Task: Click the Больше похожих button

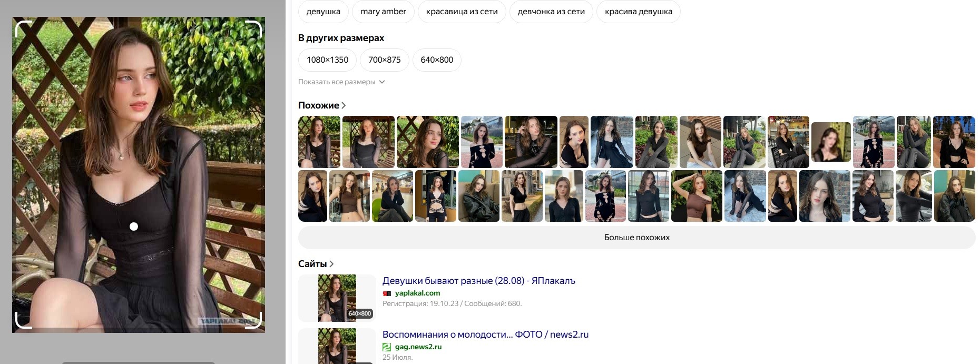Action: (x=636, y=238)
